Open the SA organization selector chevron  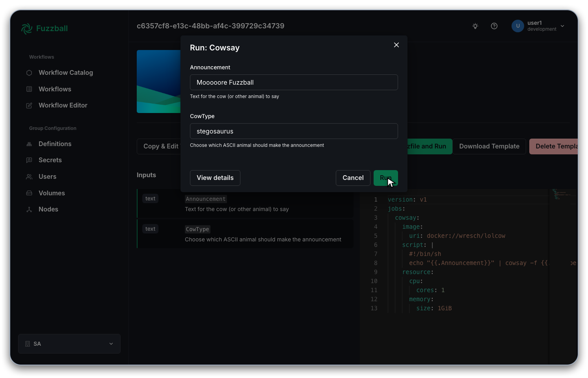111,344
